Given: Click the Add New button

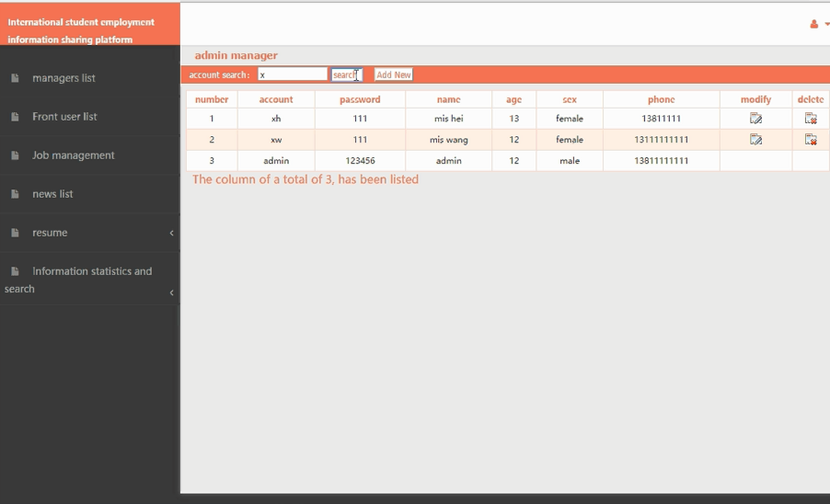Looking at the screenshot, I should [x=393, y=75].
